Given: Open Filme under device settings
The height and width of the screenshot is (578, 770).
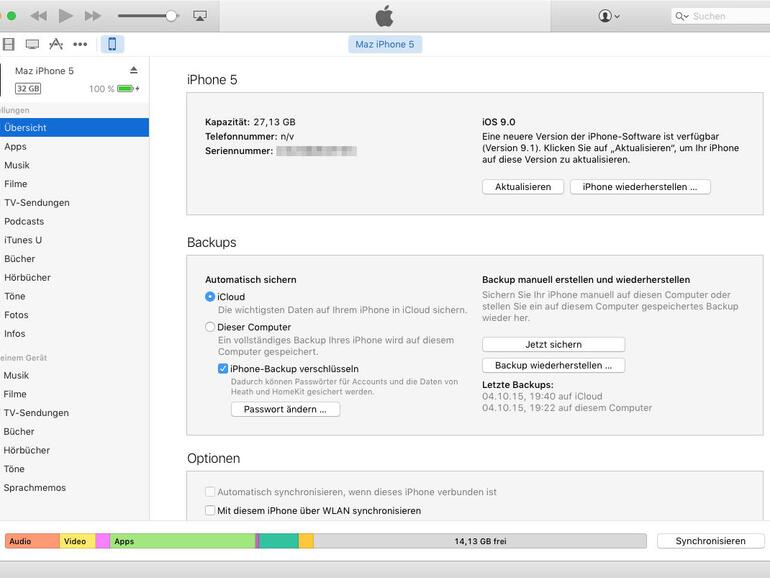Looking at the screenshot, I should click(x=74, y=184).
